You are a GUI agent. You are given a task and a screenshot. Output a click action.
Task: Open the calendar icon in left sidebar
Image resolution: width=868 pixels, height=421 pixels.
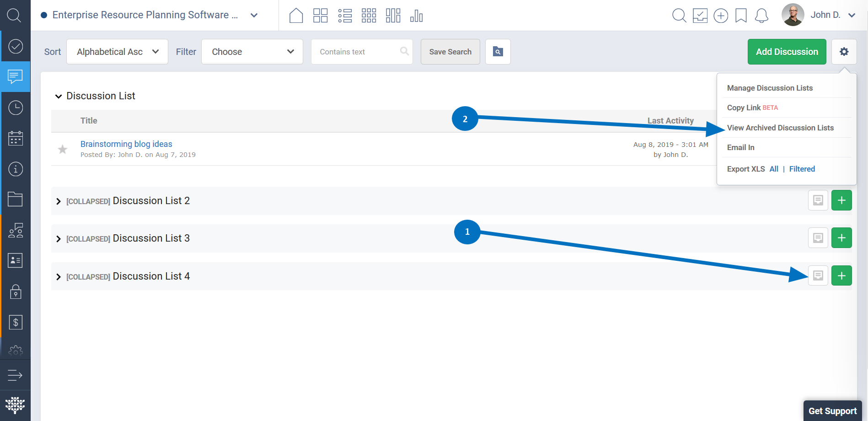16,138
